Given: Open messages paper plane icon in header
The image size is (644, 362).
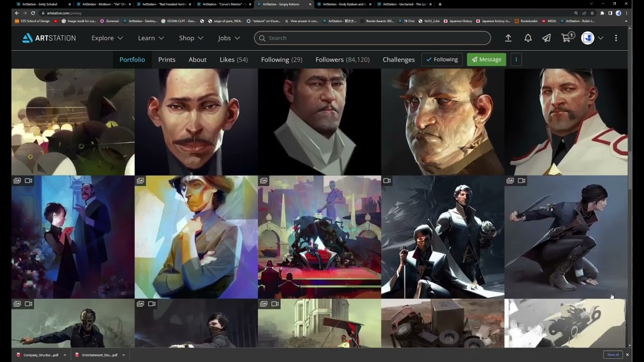Looking at the screenshot, I should pyautogui.click(x=546, y=38).
